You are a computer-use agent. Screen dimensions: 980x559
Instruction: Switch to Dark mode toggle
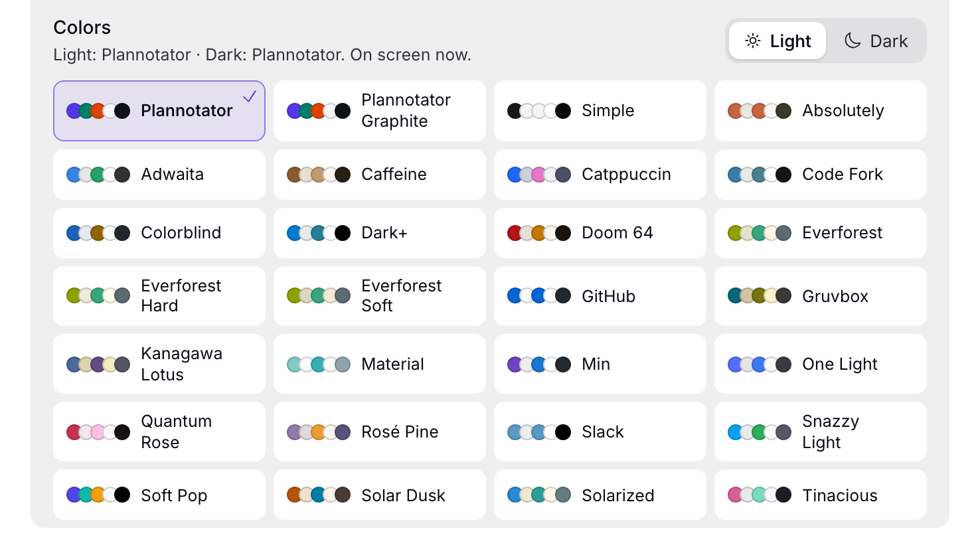pyautogui.click(x=875, y=40)
